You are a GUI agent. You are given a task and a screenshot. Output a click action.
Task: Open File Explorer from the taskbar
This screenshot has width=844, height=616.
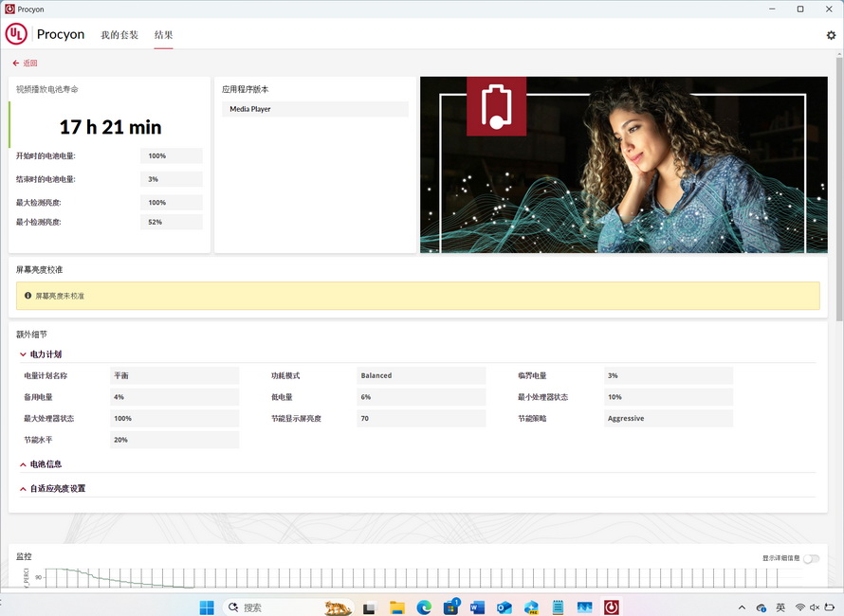(x=396, y=607)
